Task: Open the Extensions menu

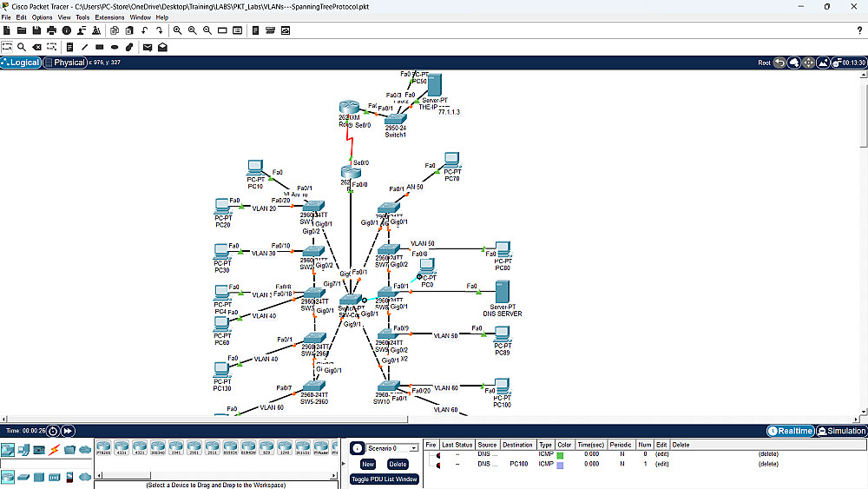Action: tap(109, 17)
